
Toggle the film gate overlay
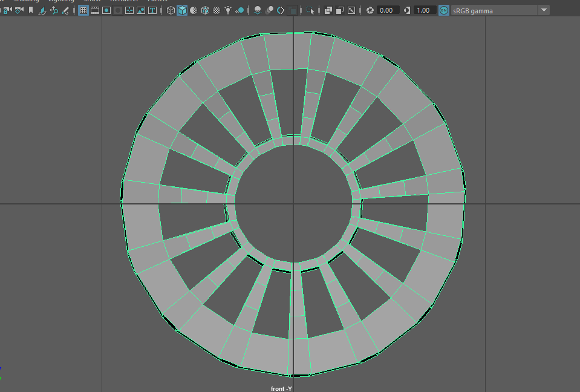95,10
